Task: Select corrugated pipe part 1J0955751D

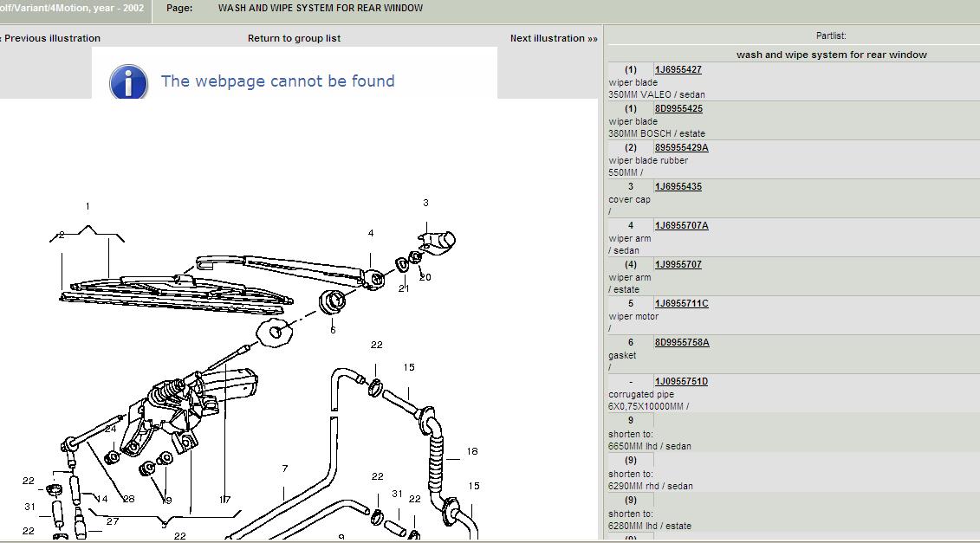Action: (x=681, y=381)
